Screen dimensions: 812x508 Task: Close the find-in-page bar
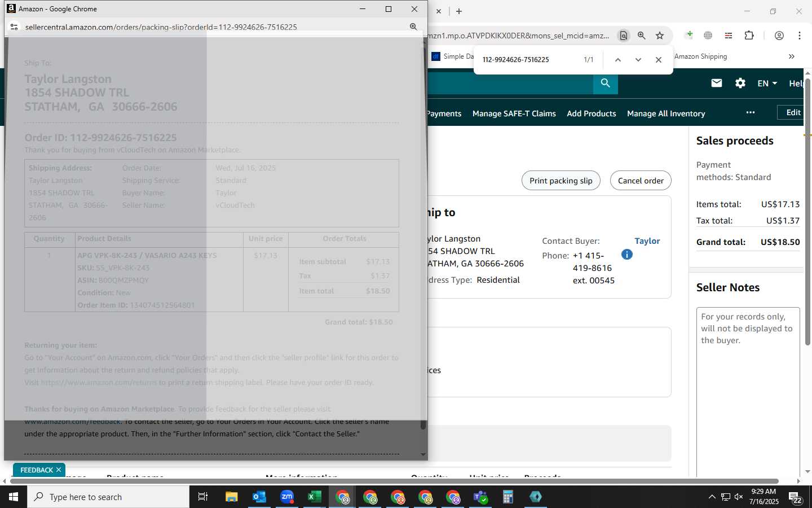[x=659, y=59]
